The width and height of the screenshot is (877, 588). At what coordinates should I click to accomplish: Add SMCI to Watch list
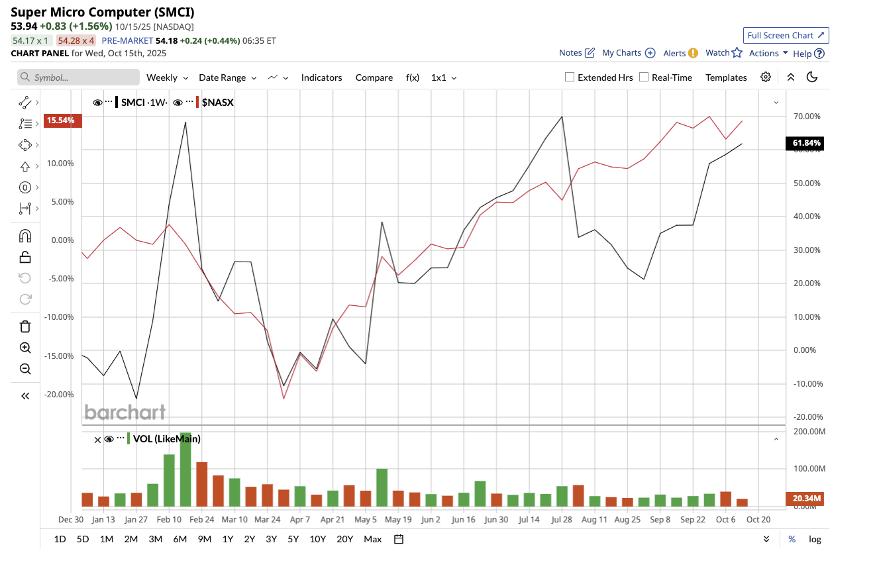(x=724, y=53)
